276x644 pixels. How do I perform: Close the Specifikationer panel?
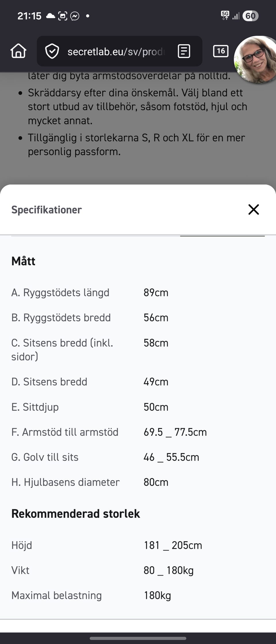click(x=254, y=210)
